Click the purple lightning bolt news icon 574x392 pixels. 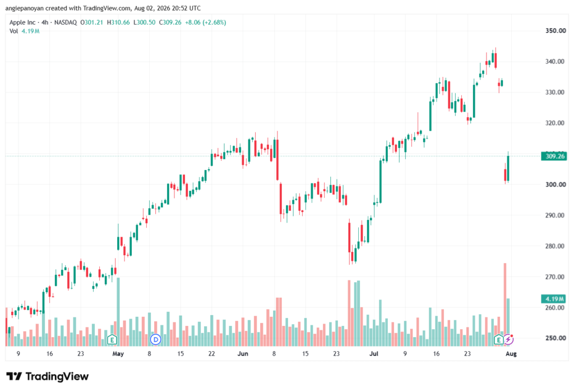(x=508, y=340)
